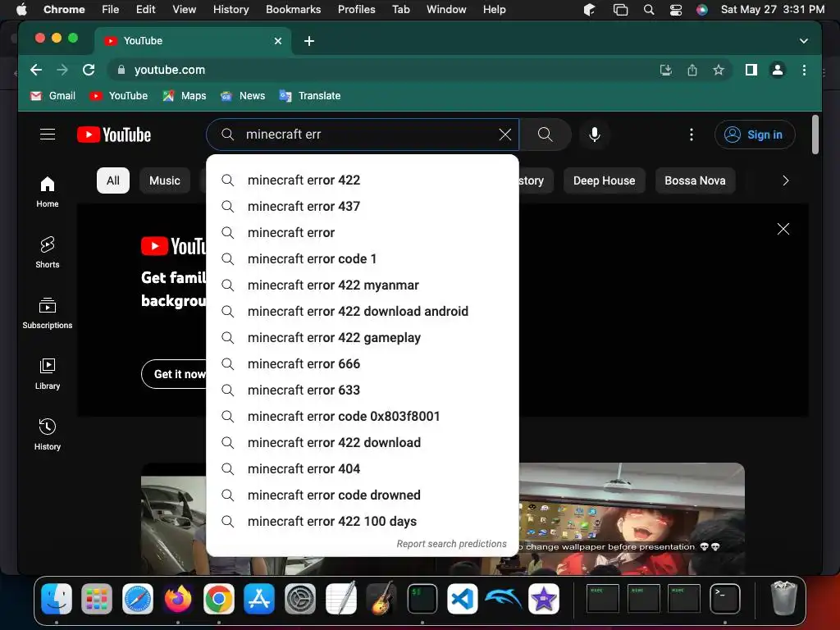Image resolution: width=840 pixels, height=630 pixels.
Task: Open Chrome profile avatar
Action: click(x=778, y=70)
